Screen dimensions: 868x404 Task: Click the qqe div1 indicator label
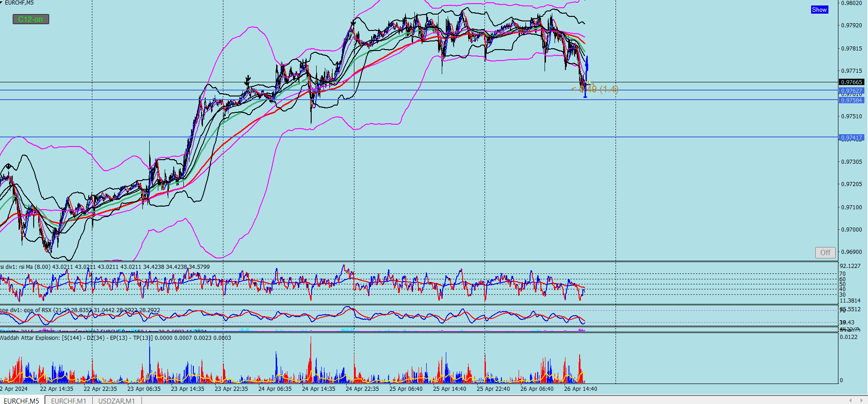point(80,310)
